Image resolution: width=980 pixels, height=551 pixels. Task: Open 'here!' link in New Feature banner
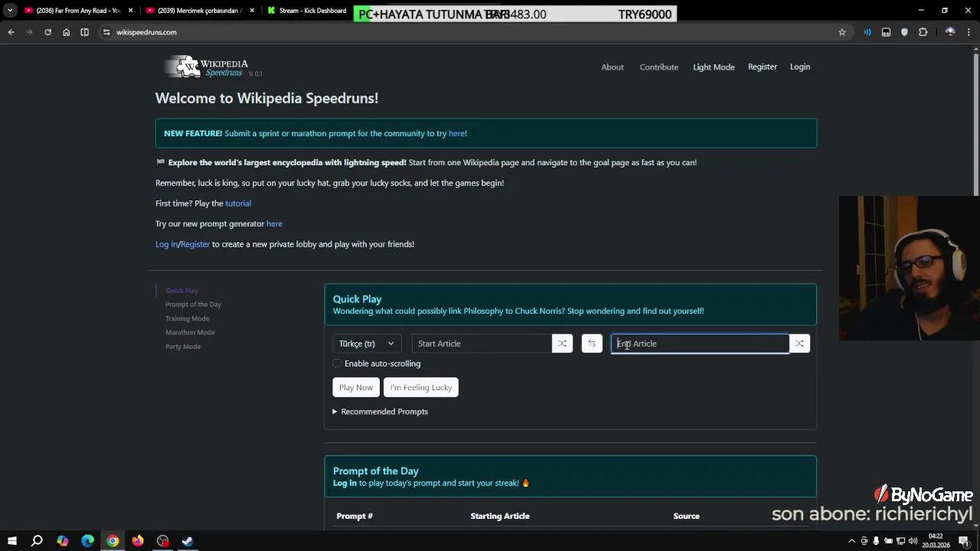click(458, 133)
